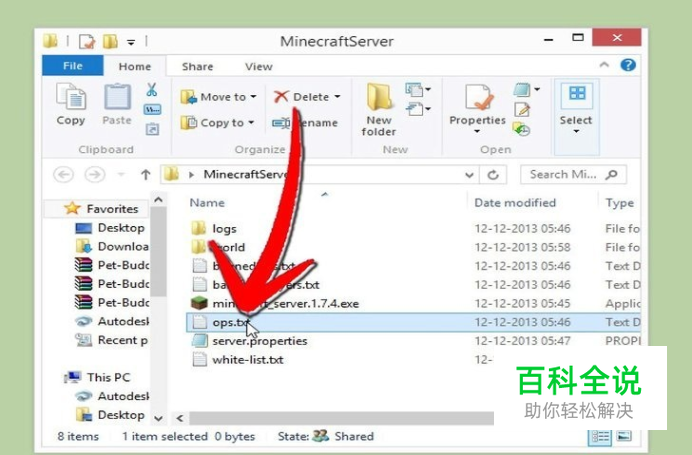
Task: Click the Paste icon in Clipboard group
Action: 117,97
